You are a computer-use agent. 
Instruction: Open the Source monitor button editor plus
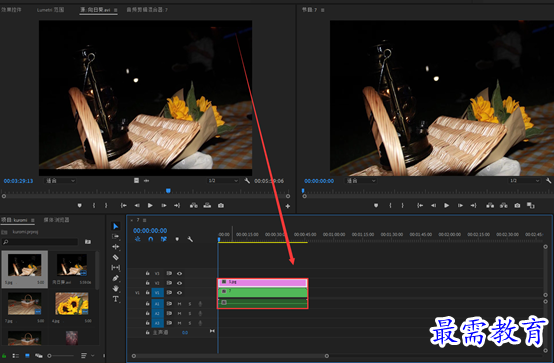tap(288, 206)
